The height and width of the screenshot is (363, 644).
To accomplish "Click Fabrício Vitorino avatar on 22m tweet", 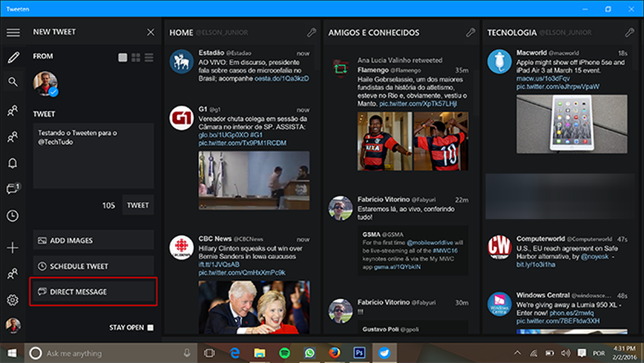I will click(x=340, y=208).
